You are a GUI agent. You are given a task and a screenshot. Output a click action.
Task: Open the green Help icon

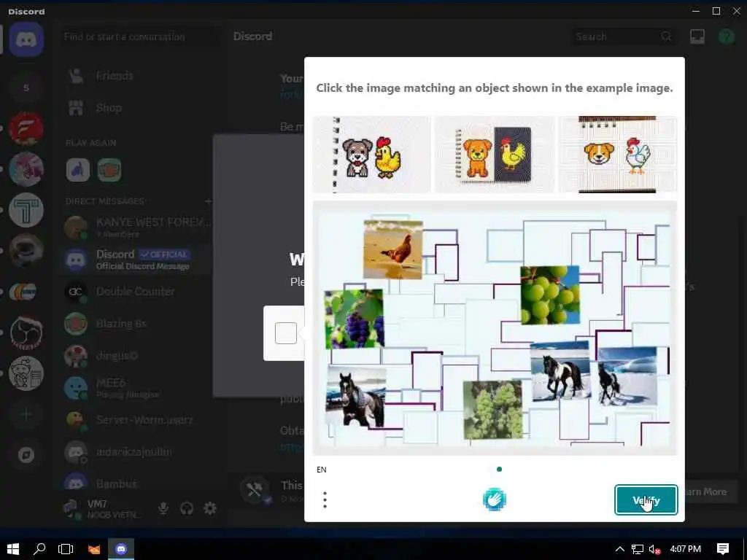(727, 36)
